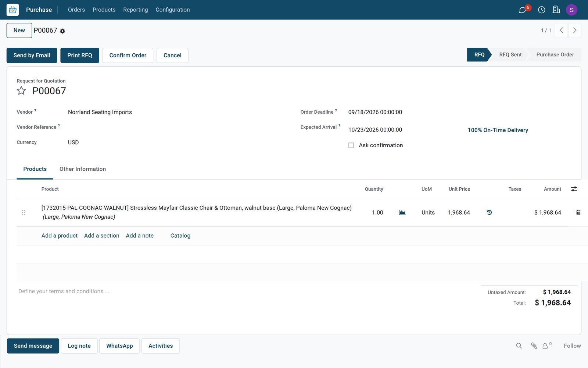Open the Orders menu

[x=76, y=10]
